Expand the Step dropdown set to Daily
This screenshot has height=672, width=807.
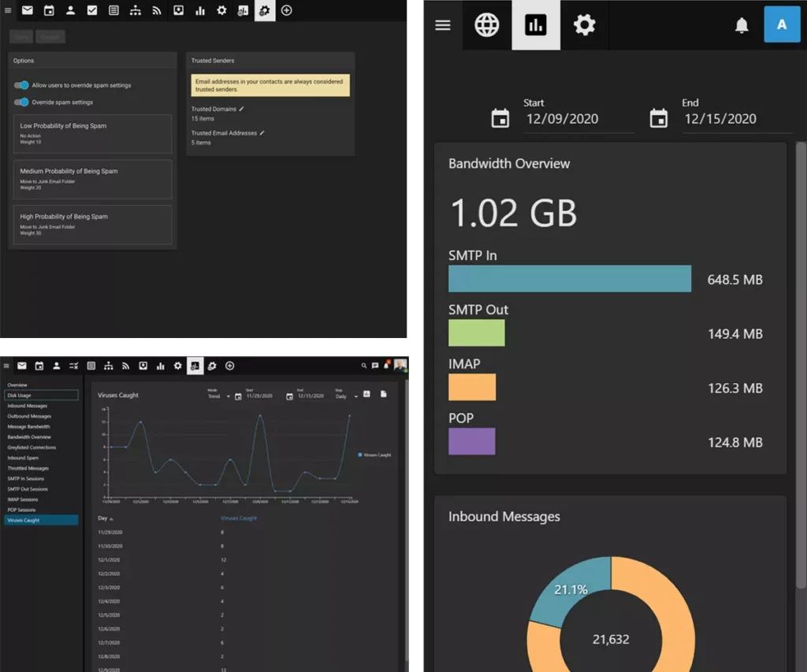[x=347, y=396]
